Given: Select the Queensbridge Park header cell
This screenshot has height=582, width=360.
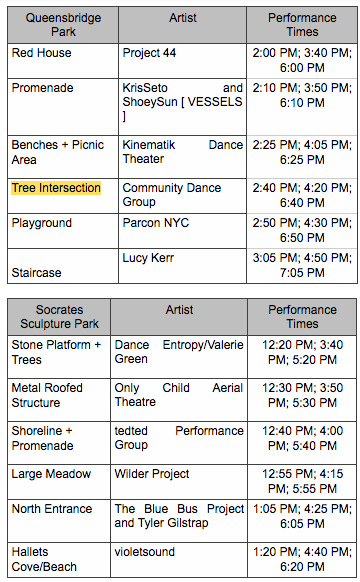Looking at the screenshot, I should (x=63, y=25).
